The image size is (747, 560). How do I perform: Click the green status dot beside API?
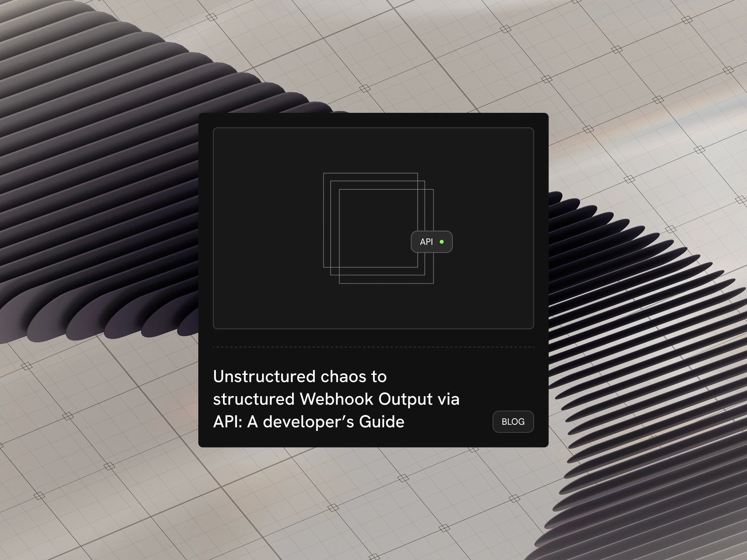tap(441, 242)
